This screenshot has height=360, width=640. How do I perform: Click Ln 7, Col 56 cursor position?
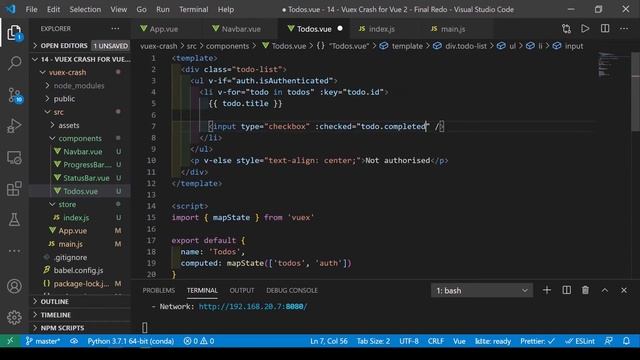tap(329, 341)
